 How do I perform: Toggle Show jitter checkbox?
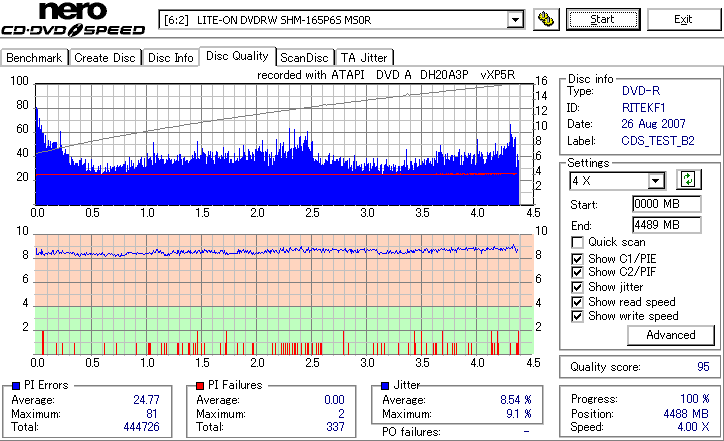click(577, 287)
